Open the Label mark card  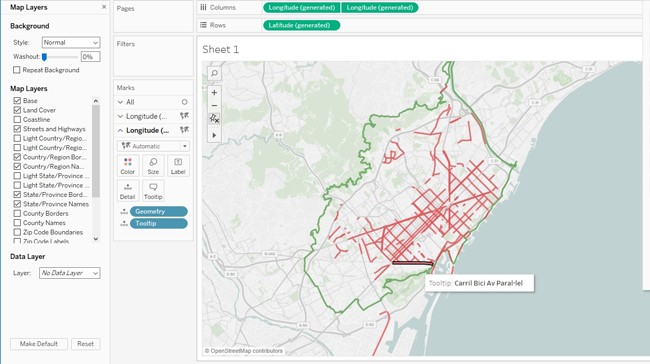pyautogui.click(x=178, y=166)
